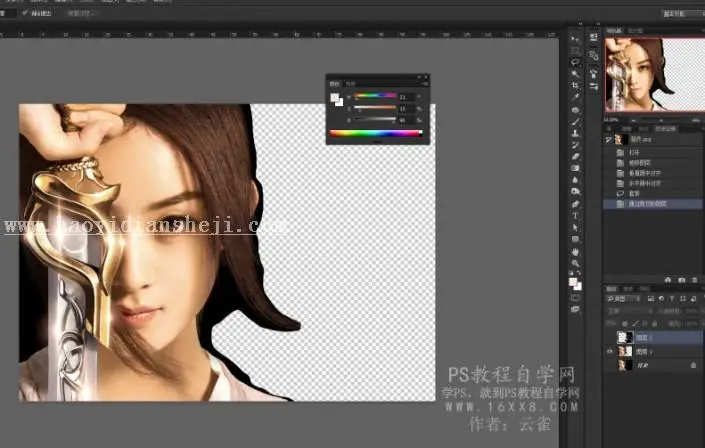Toggle the anti-alias checkbox in options bar
Viewport: 705px width, 448px height.
click(x=24, y=13)
